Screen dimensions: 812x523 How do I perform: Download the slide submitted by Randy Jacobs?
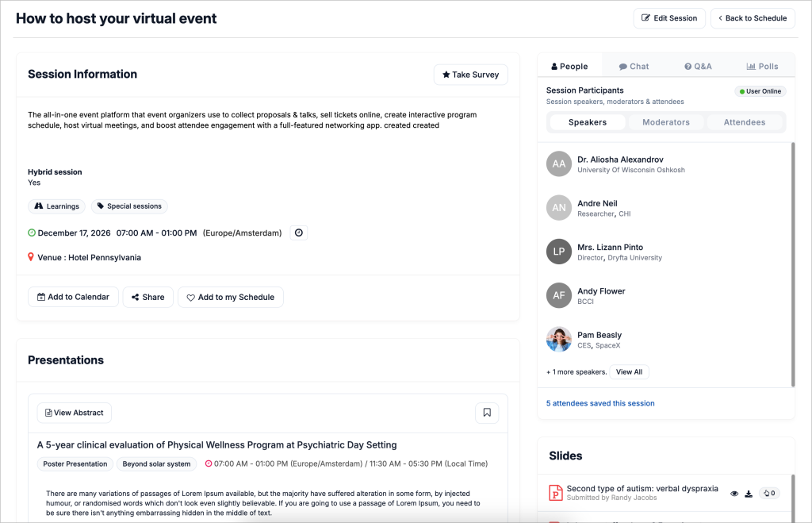point(749,493)
